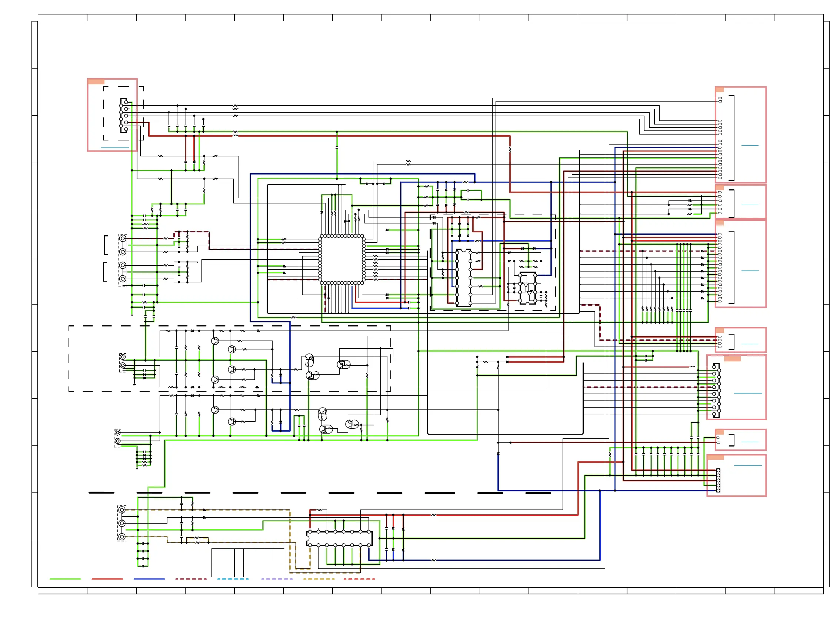Click the empty grid table near the legend
The height and width of the screenshot is (624, 840).
coord(248,562)
